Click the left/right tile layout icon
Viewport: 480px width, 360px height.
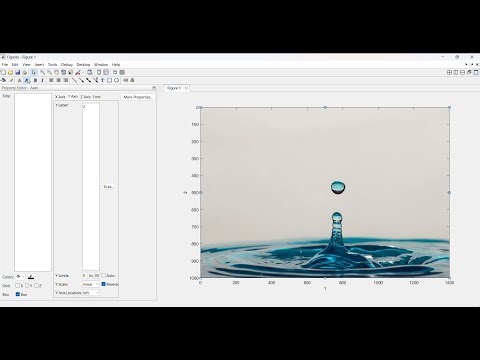[456, 72]
